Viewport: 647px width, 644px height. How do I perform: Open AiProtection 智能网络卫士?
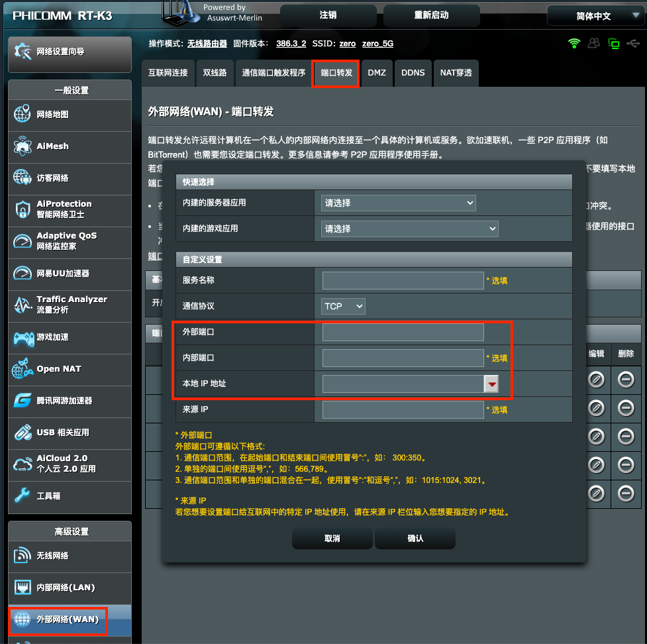click(x=70, y=211)
